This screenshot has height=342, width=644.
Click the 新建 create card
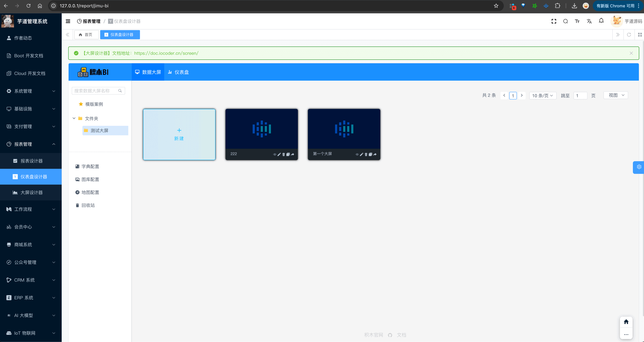[x=179, y=134]
